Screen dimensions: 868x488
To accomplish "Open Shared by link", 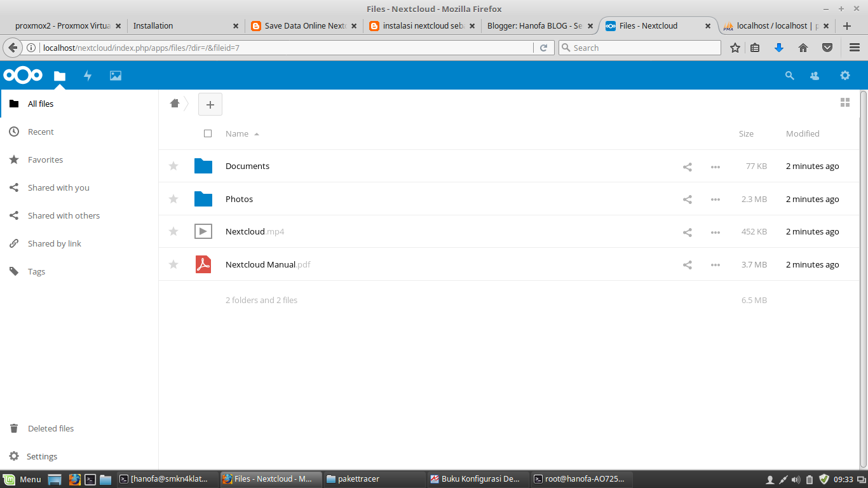I will click(x=79, y=243).
